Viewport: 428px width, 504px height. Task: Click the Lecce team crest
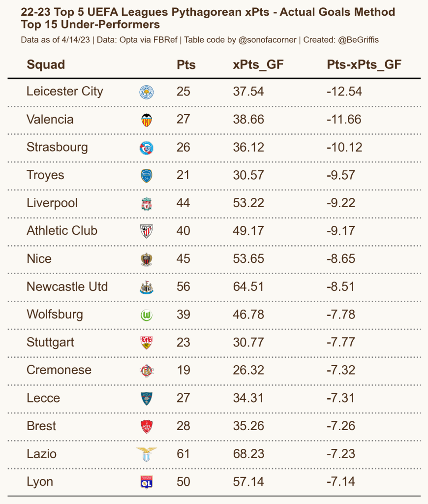(146, 398)
